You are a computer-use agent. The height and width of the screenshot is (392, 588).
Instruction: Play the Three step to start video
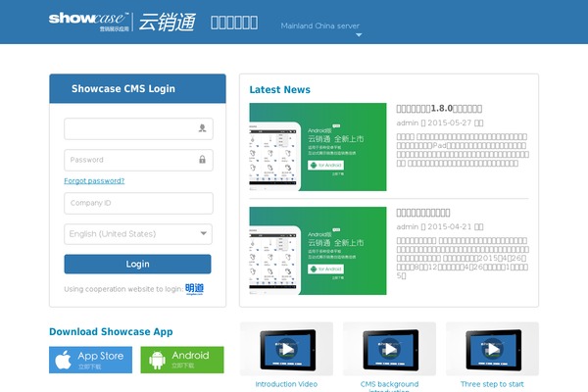coord(492,349)
